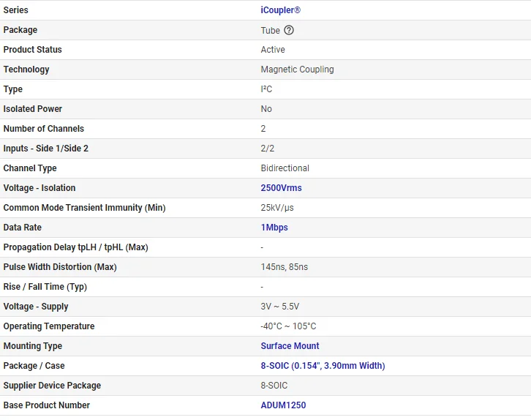Click the 1Mbps data rate link
The height and width of the screenshot is (420, 531).
274,228
